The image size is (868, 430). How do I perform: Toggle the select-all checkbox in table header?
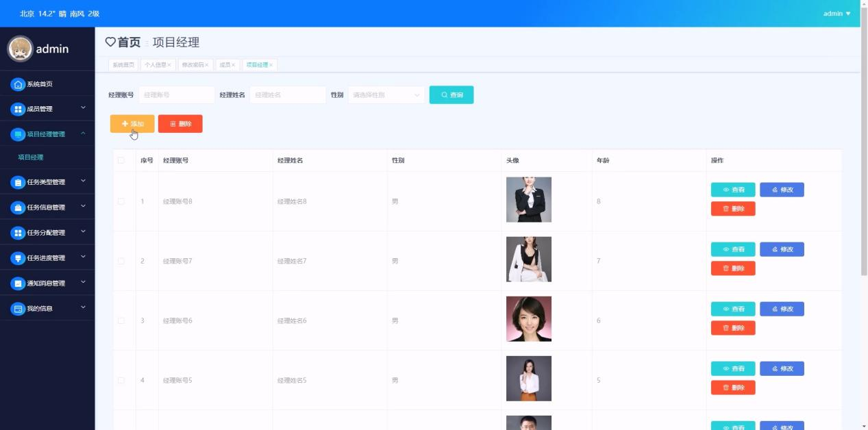coord(121,160)
